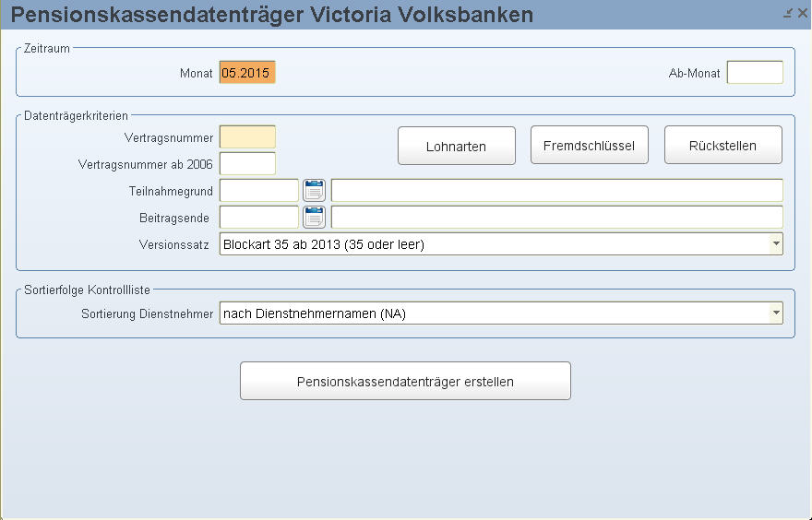Click the Vertragsnummer ab 2006 field

(x=247, y=163)
